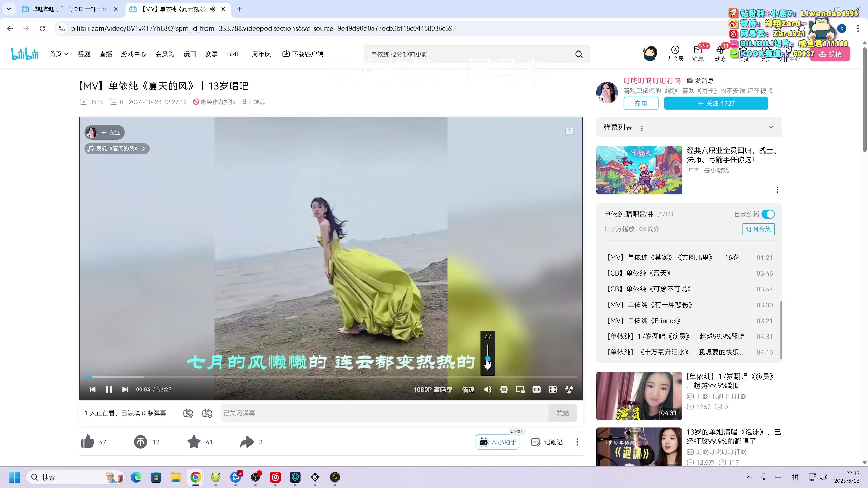
Task: Open the 1080P 高码率 quality menu
Action: click(x=433, y=389)
